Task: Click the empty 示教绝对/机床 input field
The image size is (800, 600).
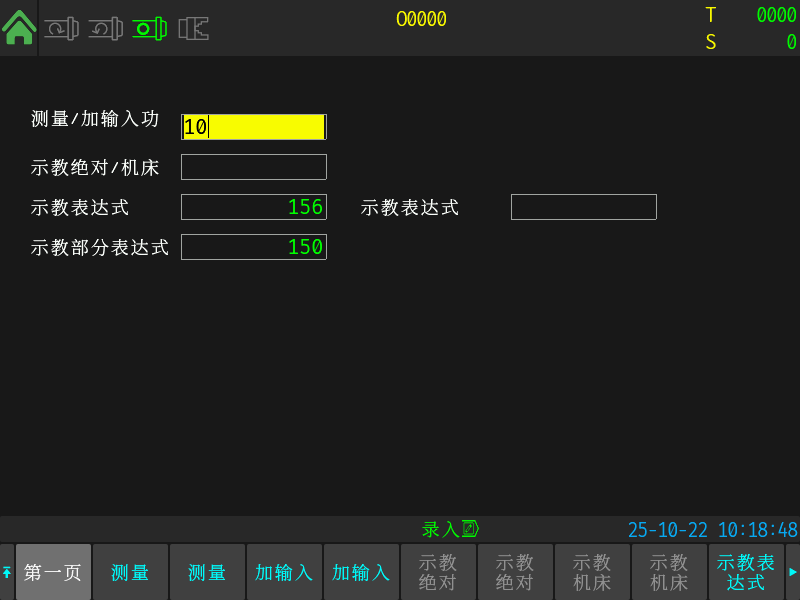Action: point(254,167)
